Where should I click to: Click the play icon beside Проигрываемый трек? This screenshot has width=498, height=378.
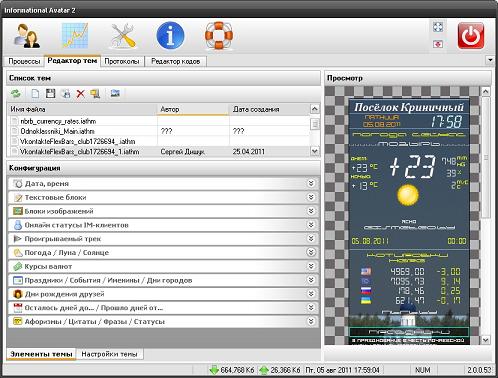(18, 239)
